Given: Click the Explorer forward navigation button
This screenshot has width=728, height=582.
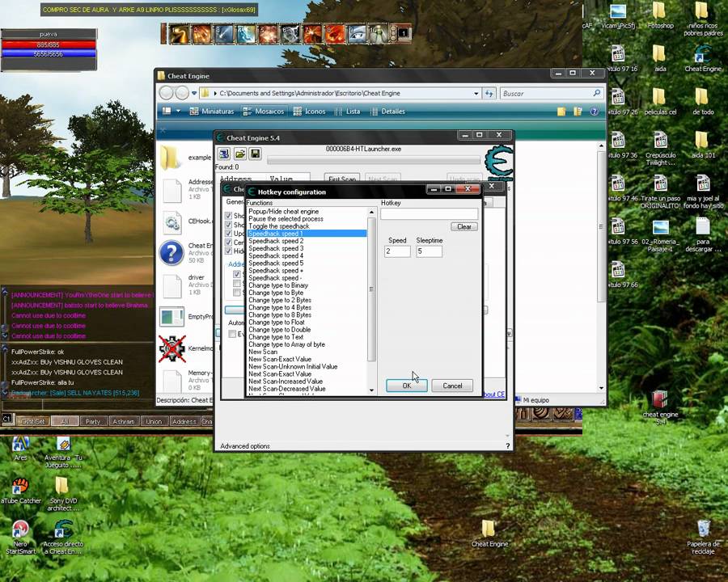Looking at the screenshot, I should [x=181, y=93].
